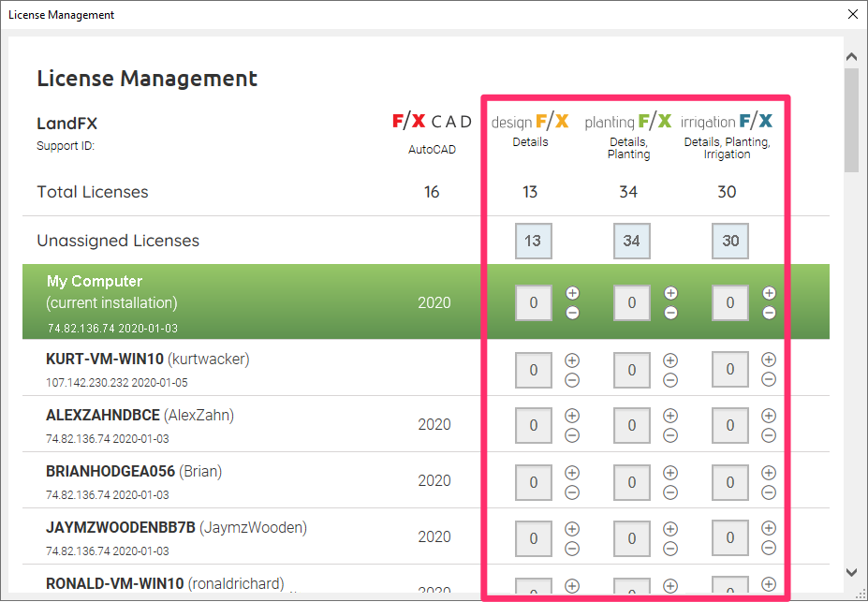Click JAYMZWOODENBB7B Design F/X count field
Image resolution: width=868 pixels, height=602 pixels.
534,537
